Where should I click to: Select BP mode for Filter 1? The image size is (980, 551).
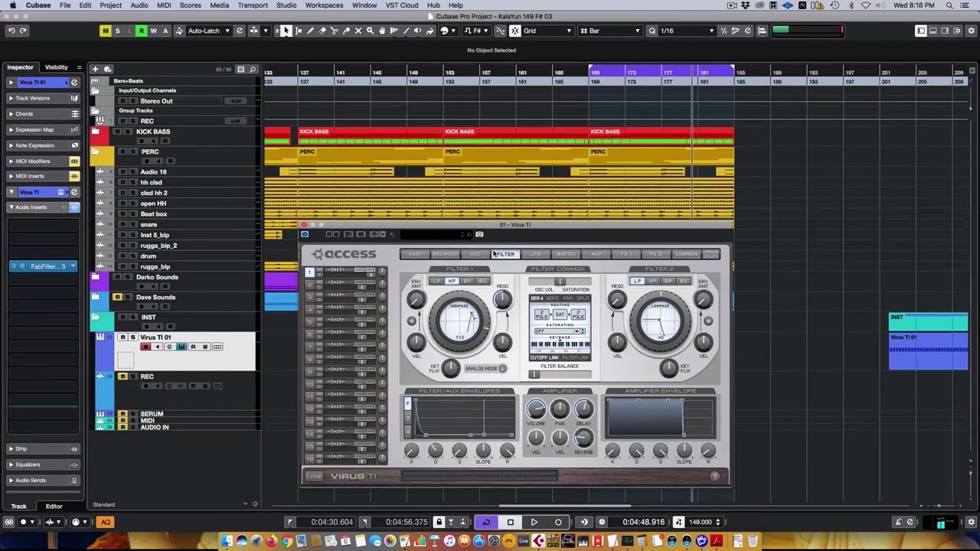coord(466,282)
